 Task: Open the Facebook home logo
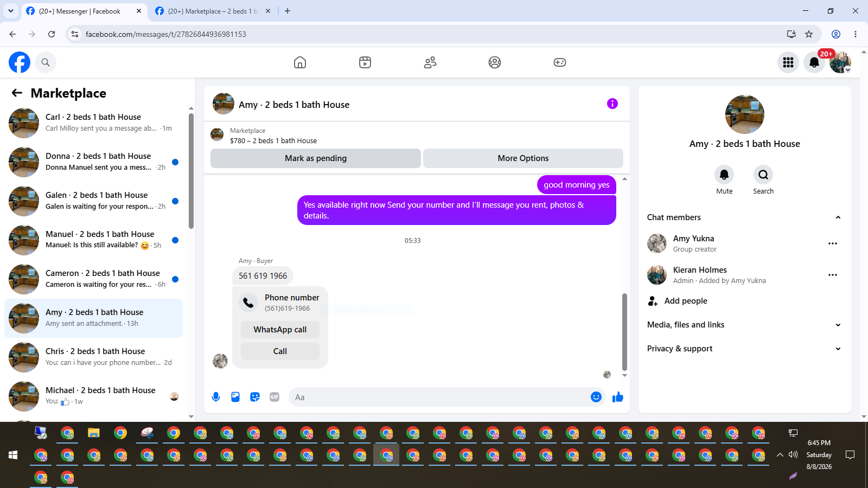tap(20, 62)
